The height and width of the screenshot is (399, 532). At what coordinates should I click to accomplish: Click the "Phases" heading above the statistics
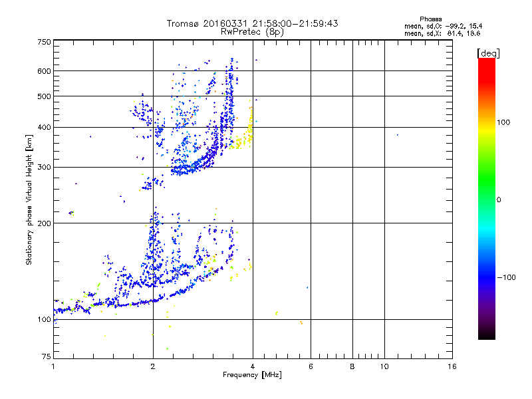430,19
